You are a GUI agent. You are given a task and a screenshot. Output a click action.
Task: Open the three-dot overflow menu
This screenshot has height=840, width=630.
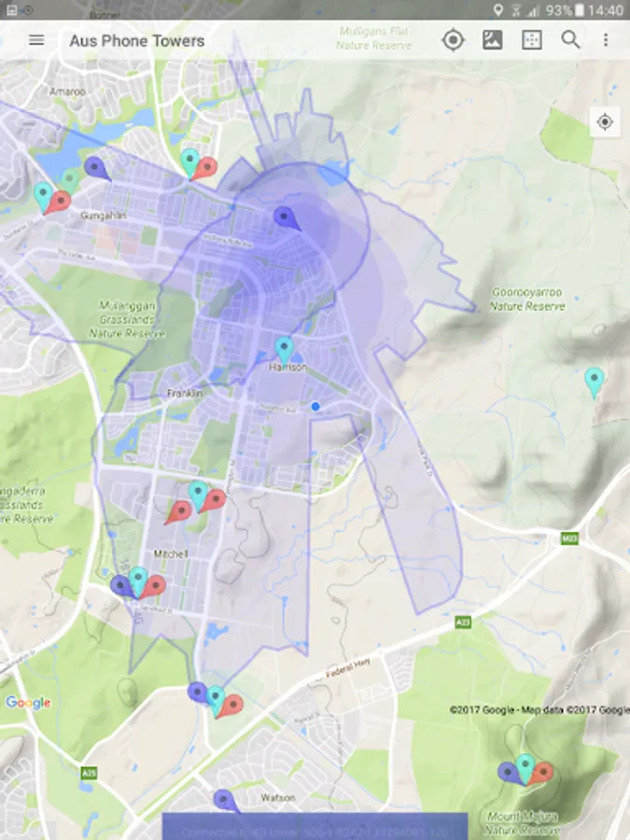point(606,40)
